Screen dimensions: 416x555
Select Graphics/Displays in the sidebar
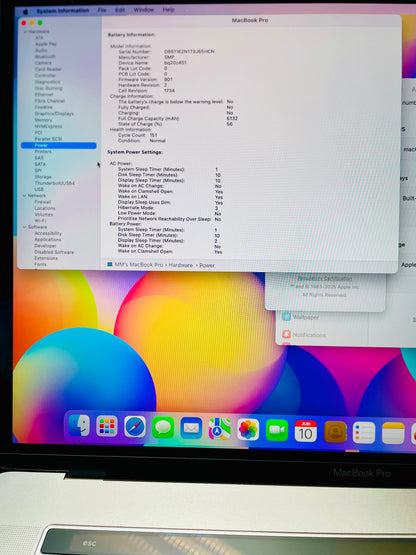click(x=54, y=114)
